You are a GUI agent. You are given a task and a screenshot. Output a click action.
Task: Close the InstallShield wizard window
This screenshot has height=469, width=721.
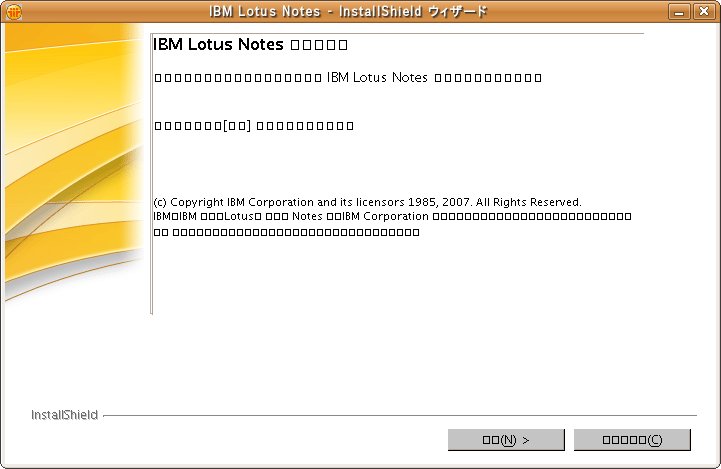pos(704,11)
